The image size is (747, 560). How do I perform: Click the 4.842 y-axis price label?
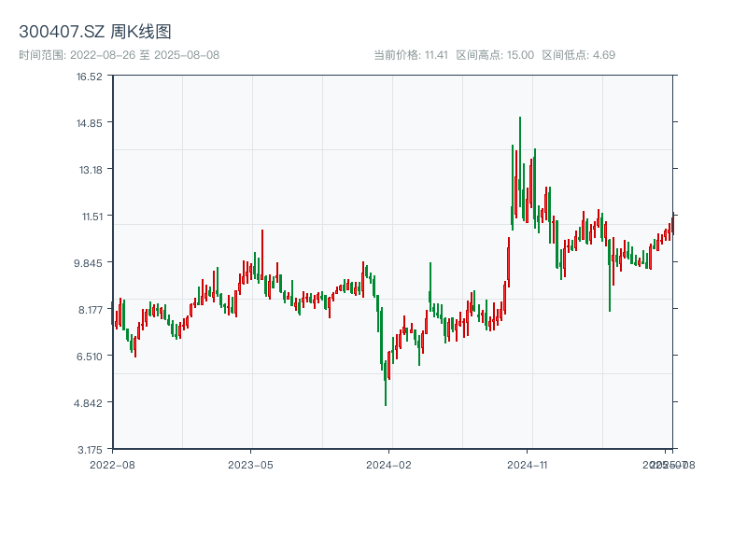(x=90, y=403)
